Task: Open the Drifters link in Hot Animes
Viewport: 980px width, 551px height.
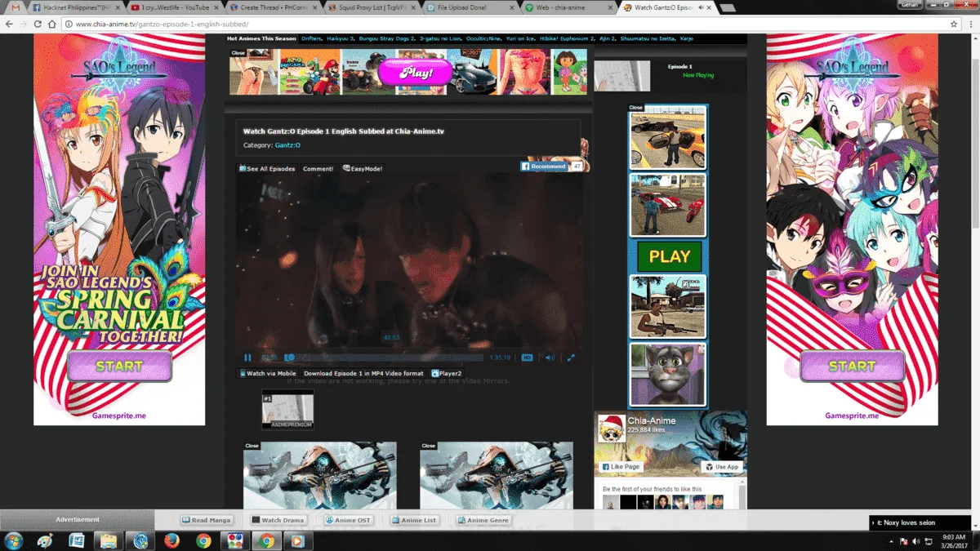Action: [312, 39]
